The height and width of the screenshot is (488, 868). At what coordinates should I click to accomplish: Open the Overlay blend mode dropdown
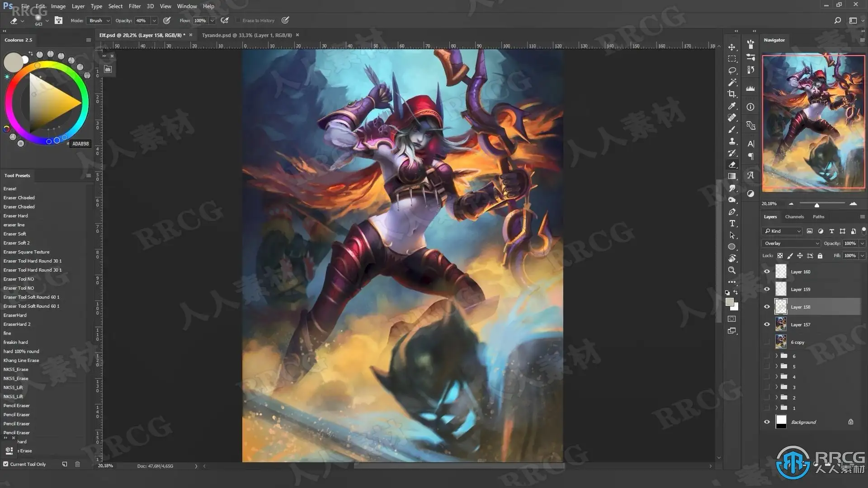coord(791,243)
